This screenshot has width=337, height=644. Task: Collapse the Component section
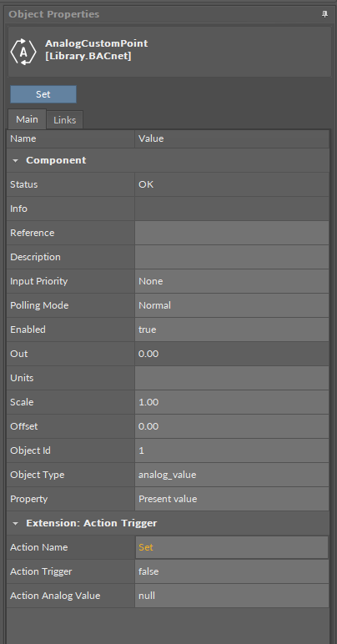16,160
